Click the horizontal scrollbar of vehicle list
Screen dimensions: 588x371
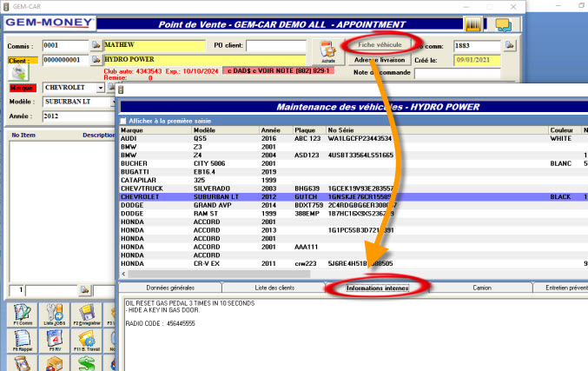click(219, 274)
